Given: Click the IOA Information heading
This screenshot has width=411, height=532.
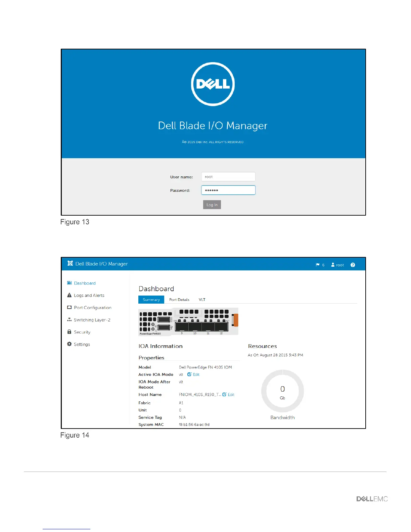Looking at the screenshot, I should click(x=161, y=346).
